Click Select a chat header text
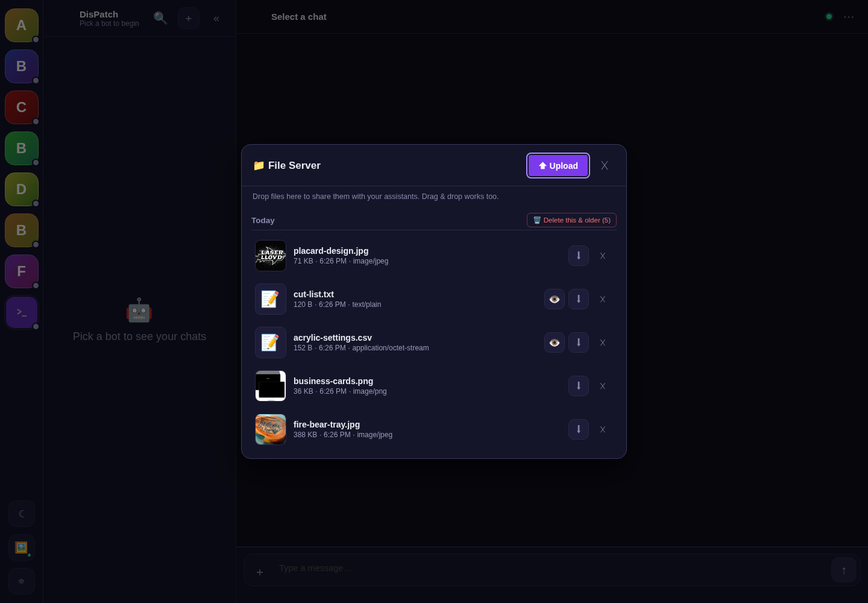Viewport: 868px width, 603px height. click(299, 17)
